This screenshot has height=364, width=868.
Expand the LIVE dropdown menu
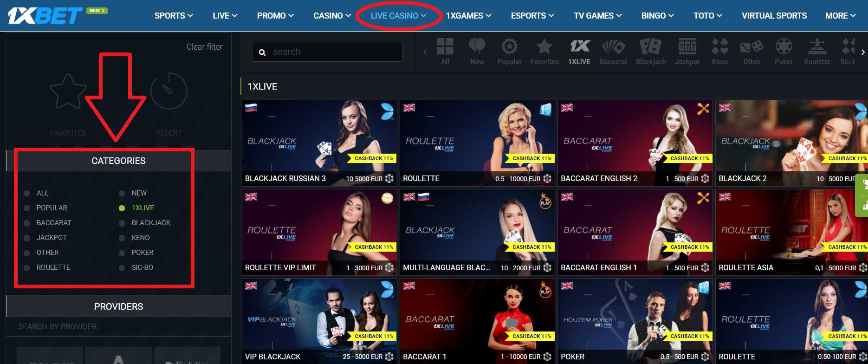click(x=225, y=16)
